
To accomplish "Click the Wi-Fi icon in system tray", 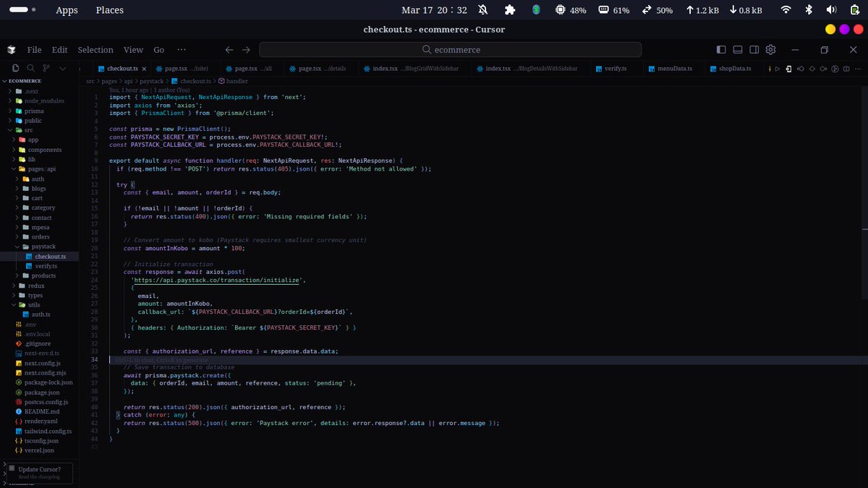I will (786, 10).
